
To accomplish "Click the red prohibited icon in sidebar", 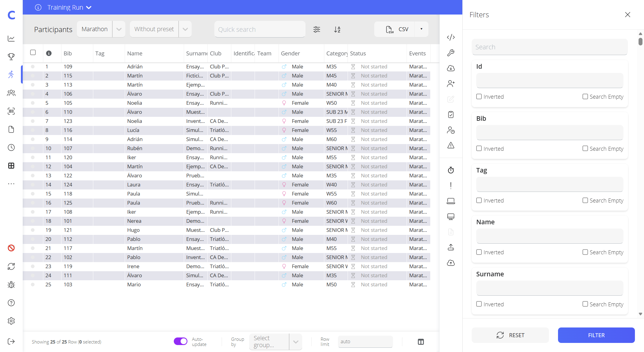I will pos(11,248).
